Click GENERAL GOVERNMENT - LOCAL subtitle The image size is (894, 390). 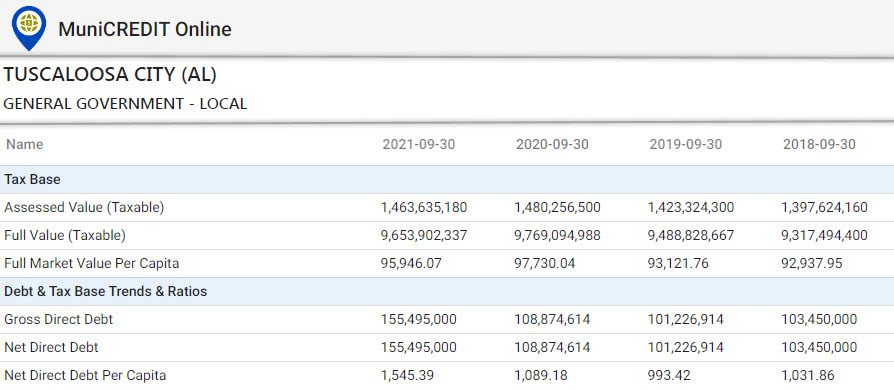point(125,104)
